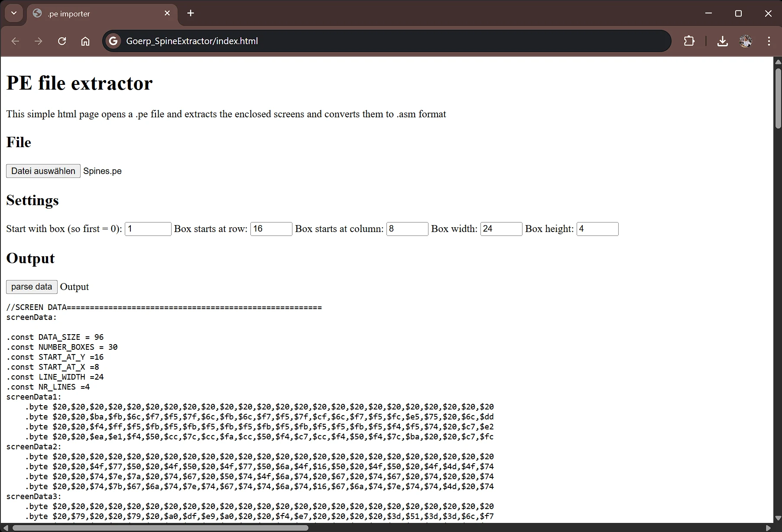This screenshot has height=532, width=782.
Task: Click the Box starts at row field
Action: (x=271, y=229)
